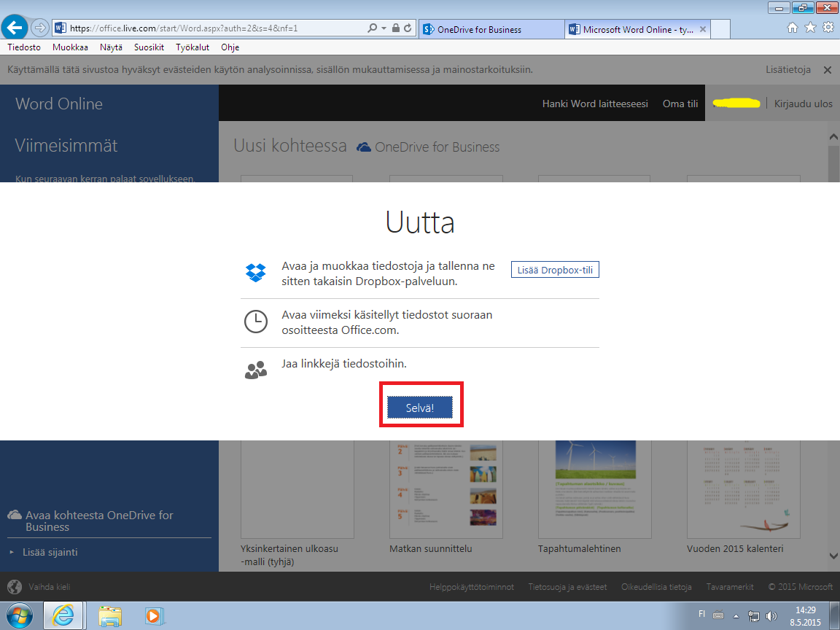Open browser Tools gear icon
Image resolution: width=840 pixels, height=630 pixels.
828,27
